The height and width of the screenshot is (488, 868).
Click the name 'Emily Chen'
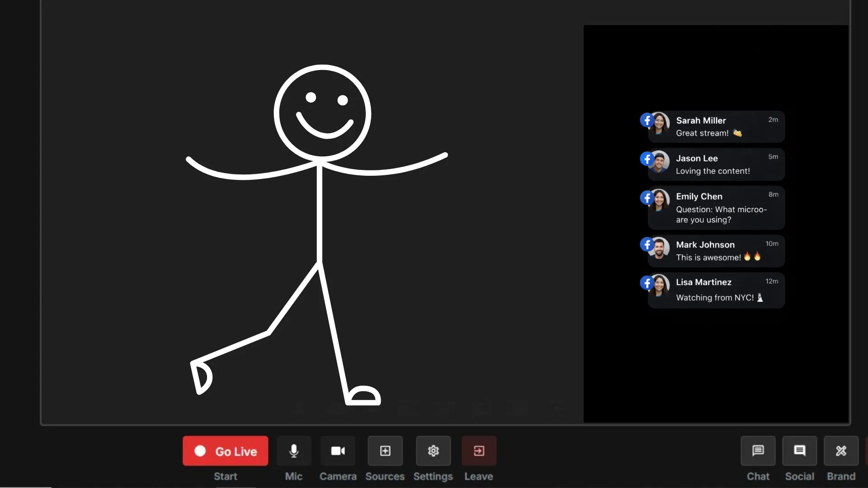click(699, 197)
